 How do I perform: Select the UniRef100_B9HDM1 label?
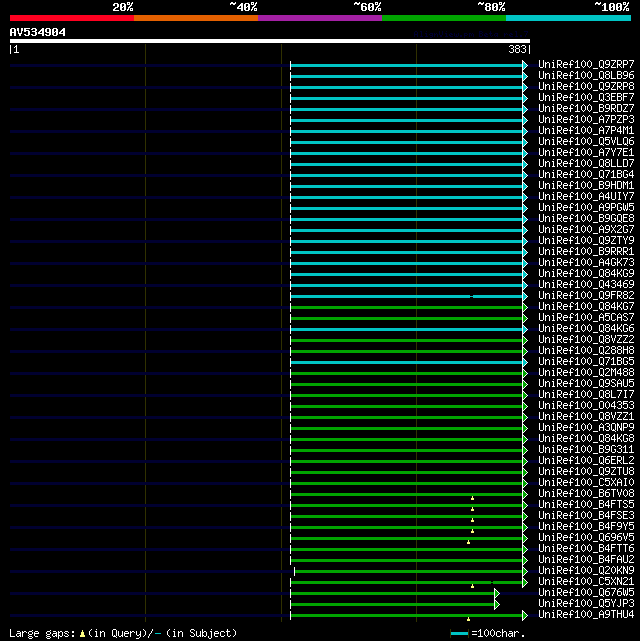click(586, 186)
